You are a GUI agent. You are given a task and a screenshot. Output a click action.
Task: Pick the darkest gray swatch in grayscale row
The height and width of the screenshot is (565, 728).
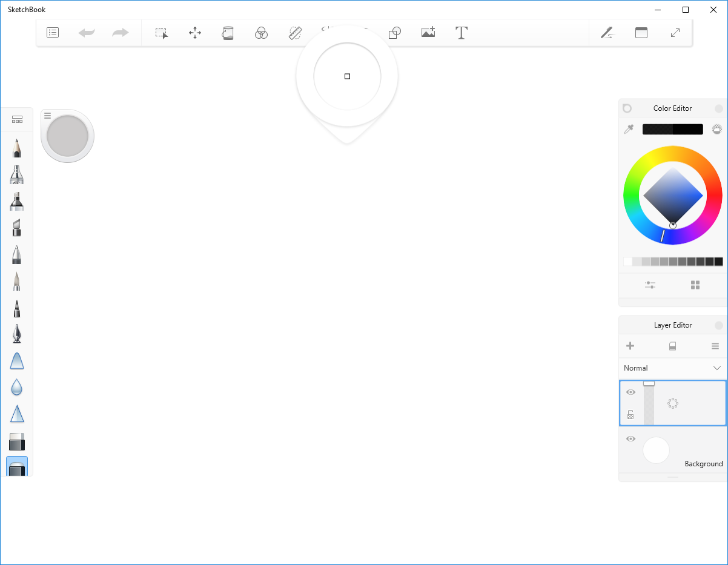718,262
